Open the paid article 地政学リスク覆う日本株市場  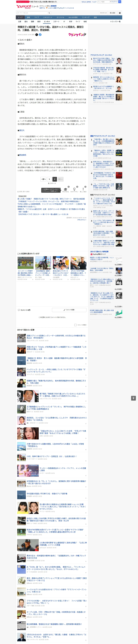(102, 258)
